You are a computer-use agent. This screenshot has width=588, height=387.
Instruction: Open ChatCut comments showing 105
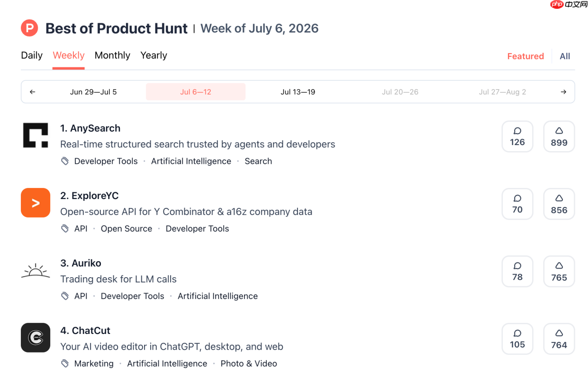517,339
